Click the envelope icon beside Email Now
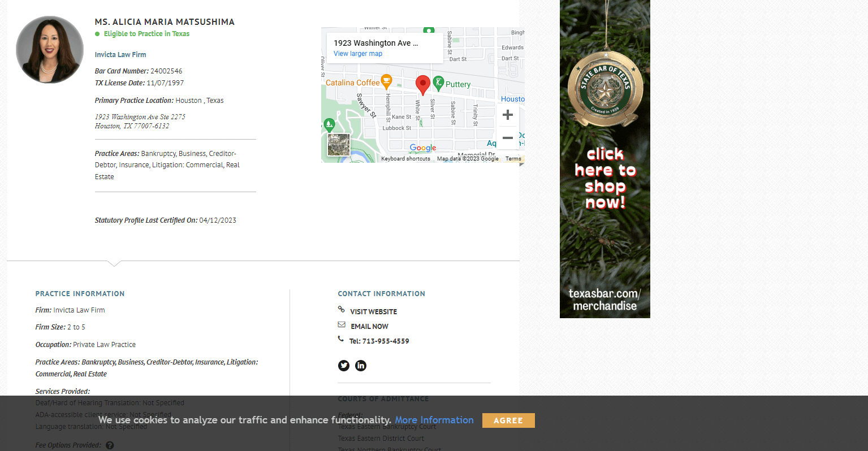The width and height of the screenshot is (868, 451). pos(342,324)
